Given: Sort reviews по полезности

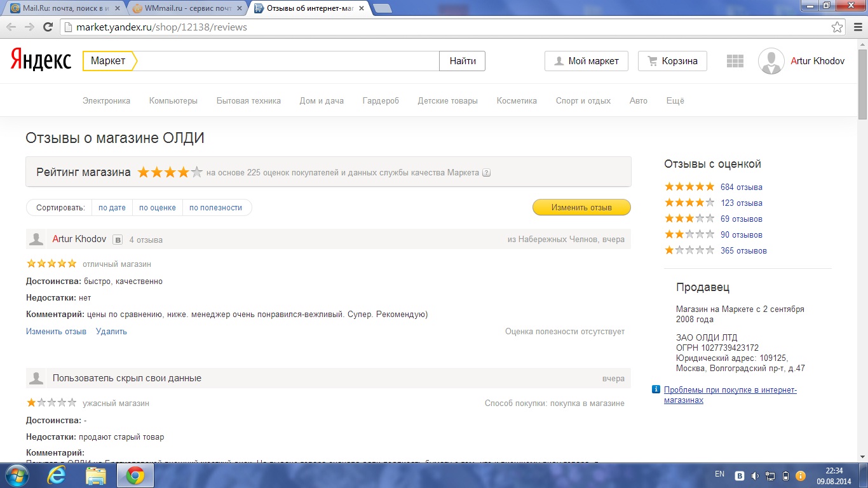Looking at the screenshot, I should click(216, 208).
